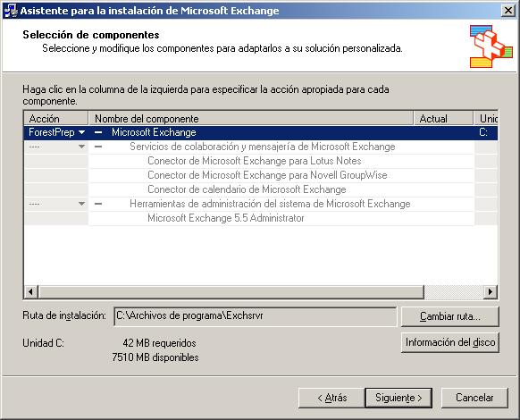Image resolution: width=520 pixels, height=420 pixels.
Task: Click the Siguiente button to continue
Action: pos(398,398)
